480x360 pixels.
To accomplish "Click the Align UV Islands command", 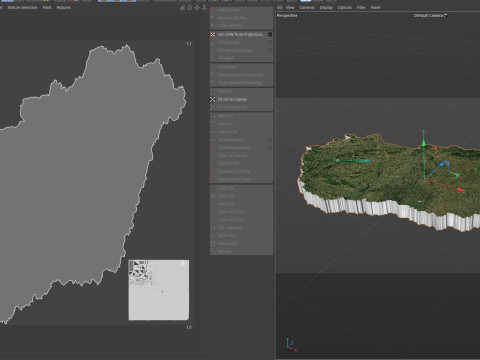I will [x=241, y=156].
